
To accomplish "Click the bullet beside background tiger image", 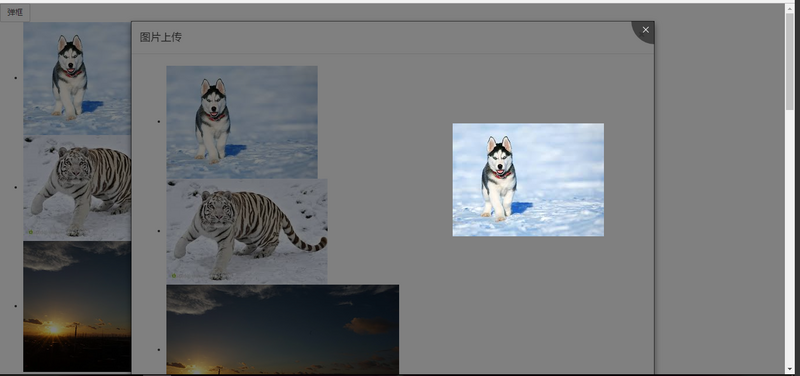I will click(x=16, y=187).
